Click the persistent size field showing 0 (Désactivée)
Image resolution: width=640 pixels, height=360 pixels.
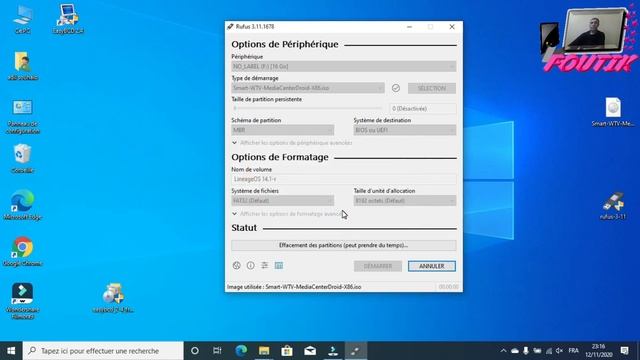pos(423,109)
